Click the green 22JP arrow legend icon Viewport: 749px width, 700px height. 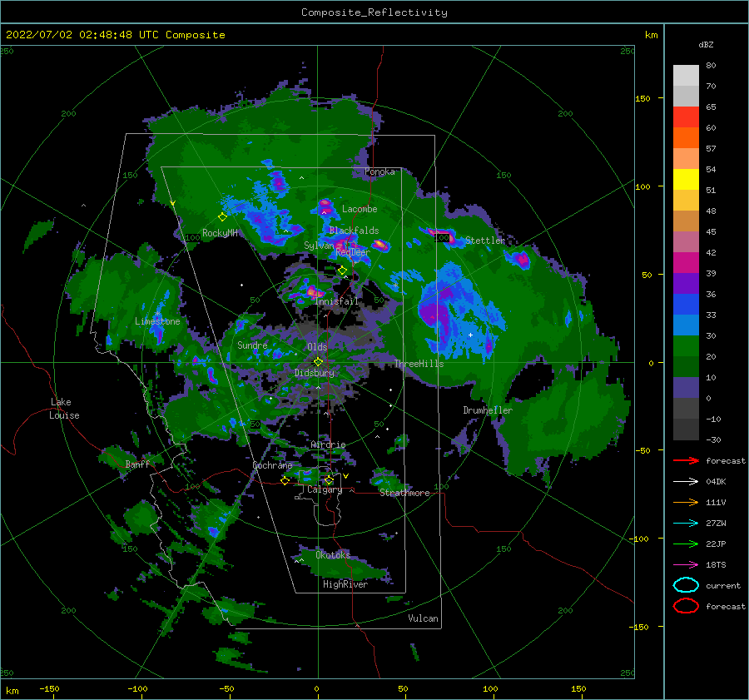click(x=686, y=544)
